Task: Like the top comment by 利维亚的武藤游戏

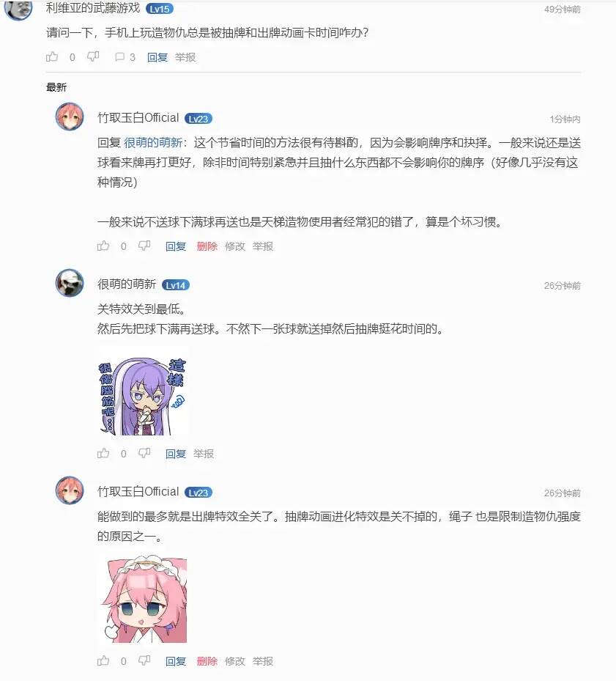Action: click(x=52, y=56)
